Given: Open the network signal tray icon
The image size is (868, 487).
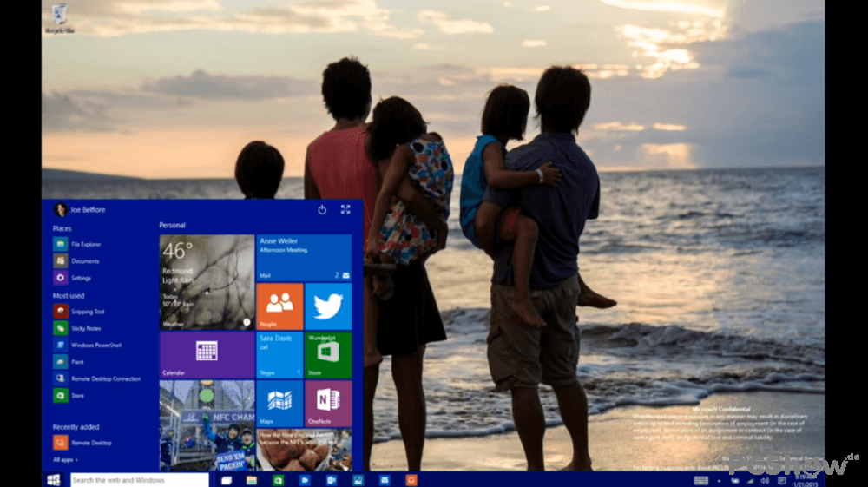Looking at the screenshot, I should 750,481.
